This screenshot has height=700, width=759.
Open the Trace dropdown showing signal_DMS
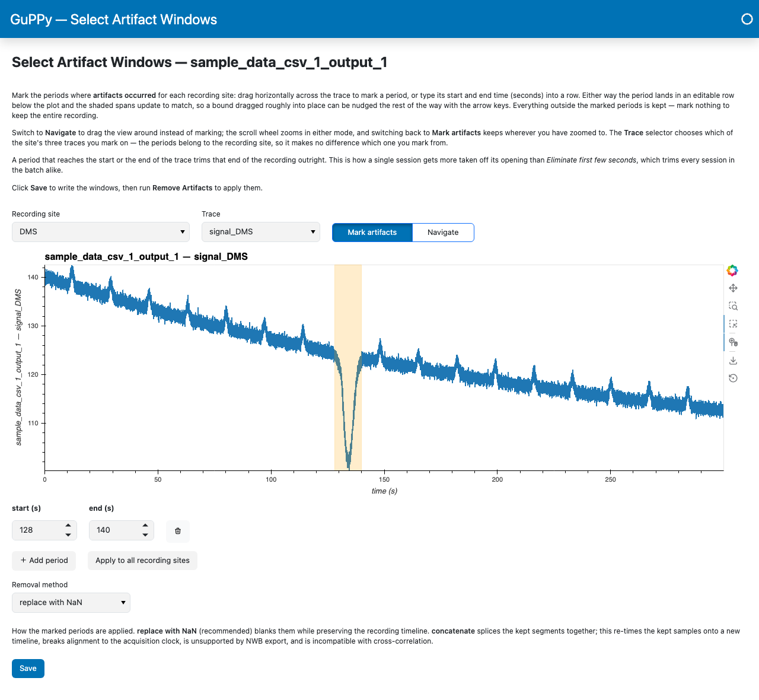pyautogui.click(x=261, y=232)
